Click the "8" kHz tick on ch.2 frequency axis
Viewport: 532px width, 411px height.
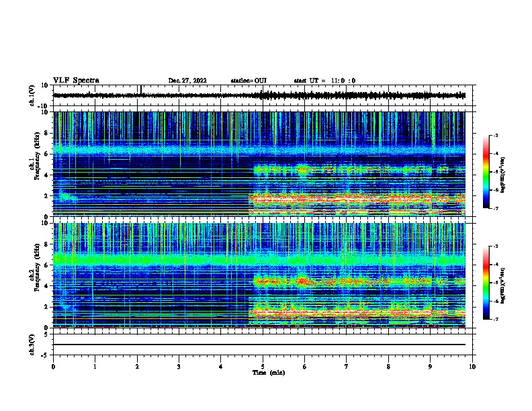point(47,244)
